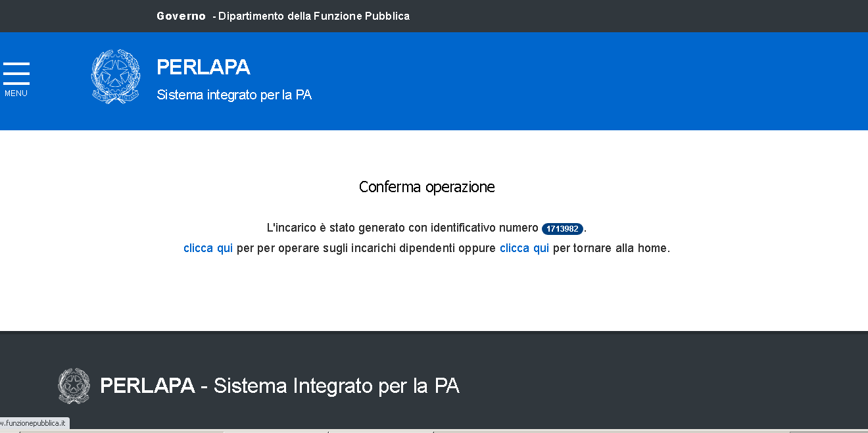
Task: Click the Italian Republic emblem in header
Action: tap(116, 76)
